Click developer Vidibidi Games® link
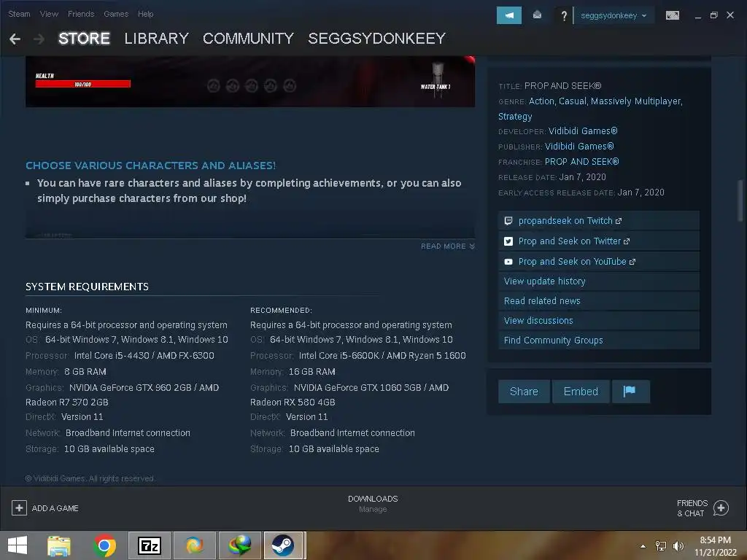This screenshot has height=560, width=747. click(x=583, y=131)
